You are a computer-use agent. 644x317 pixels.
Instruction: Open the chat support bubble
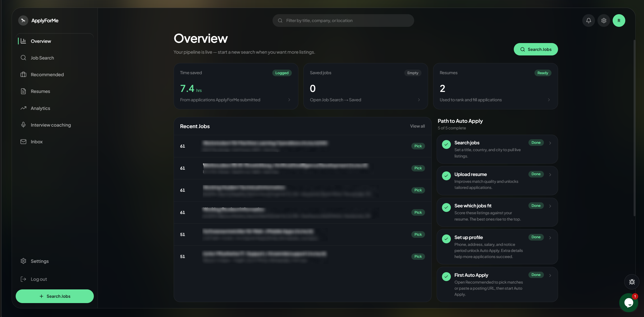(x=628, y=302)
